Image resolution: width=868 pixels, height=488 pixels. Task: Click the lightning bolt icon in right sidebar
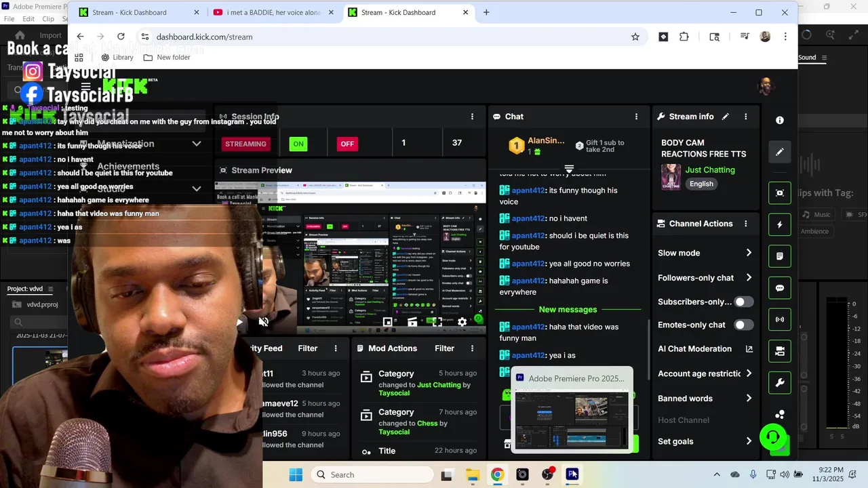click(780, 224)
